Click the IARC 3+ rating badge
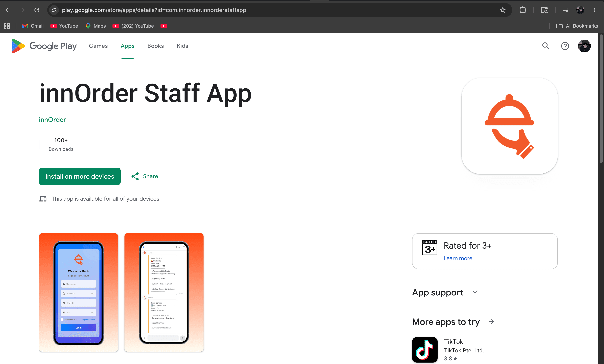 pyautogui.click(x=429, y=247)
